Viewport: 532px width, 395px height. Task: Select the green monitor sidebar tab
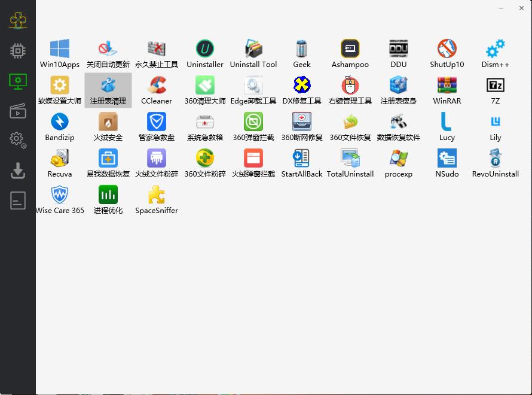coord(18,81)
